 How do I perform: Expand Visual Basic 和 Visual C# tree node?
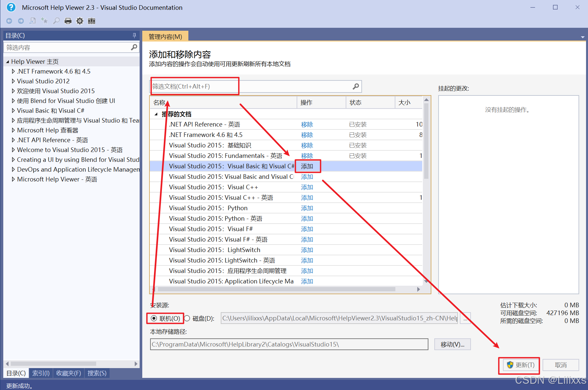click(x=13, y=110)
